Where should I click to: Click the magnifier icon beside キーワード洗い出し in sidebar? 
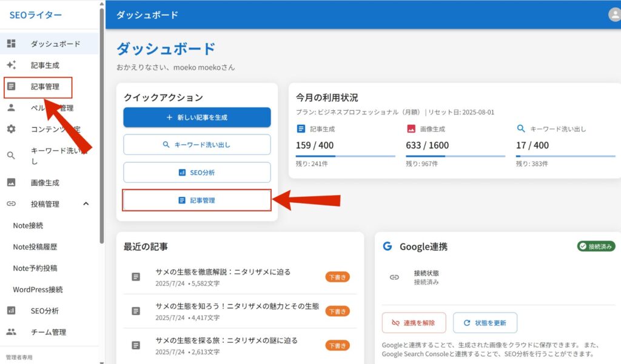tap(11, 156)
